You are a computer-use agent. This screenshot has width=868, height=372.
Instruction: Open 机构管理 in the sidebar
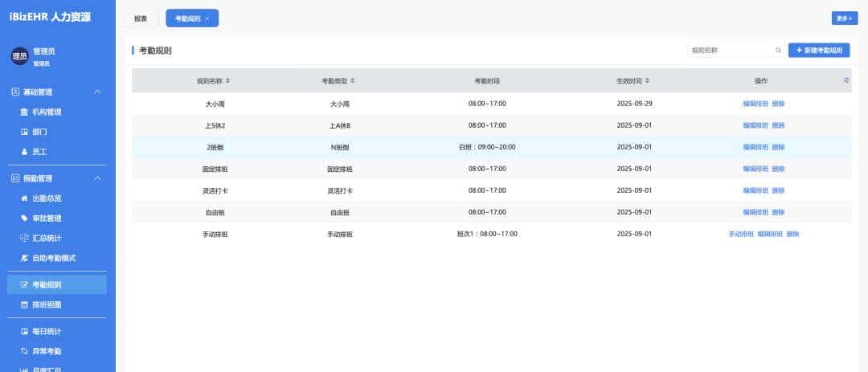pyautogui.click(x=46, y=112)
